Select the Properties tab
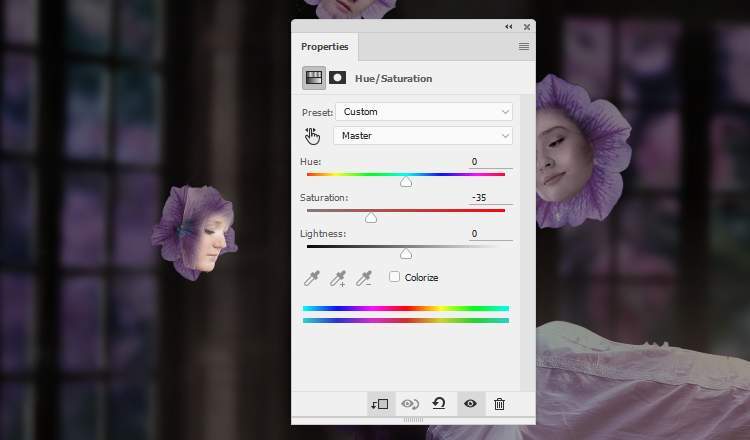This screenshot has width=750, height=440. coord(324,47)
